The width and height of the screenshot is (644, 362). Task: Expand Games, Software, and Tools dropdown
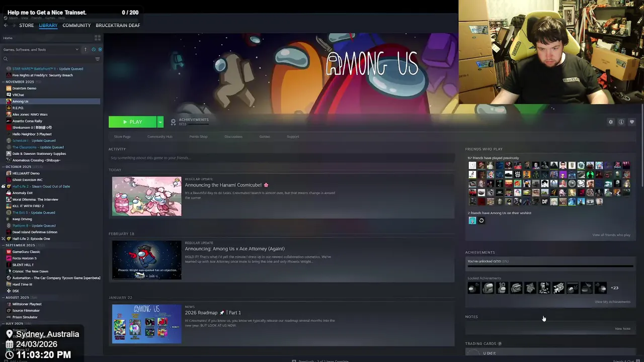[x=41, y=49]
